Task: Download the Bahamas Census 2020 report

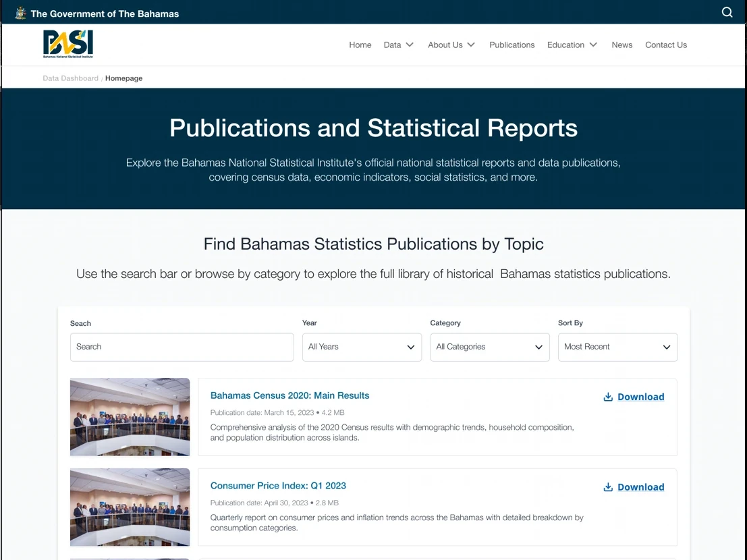Action: [x=641, y=397]
